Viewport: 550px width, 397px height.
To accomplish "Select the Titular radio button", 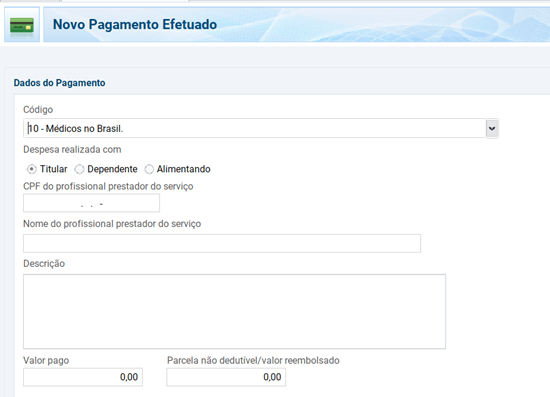I will click(x=32, y=169).
